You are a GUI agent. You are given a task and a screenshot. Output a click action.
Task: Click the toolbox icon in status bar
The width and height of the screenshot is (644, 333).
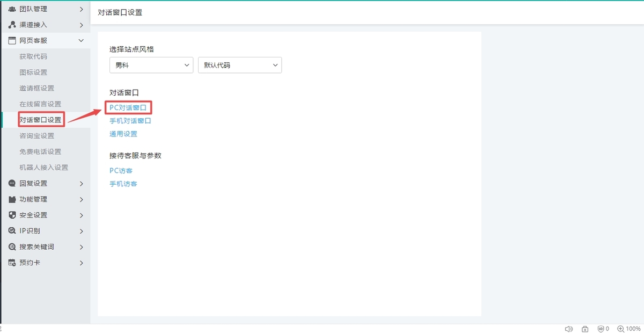click(x=584, y=328)
